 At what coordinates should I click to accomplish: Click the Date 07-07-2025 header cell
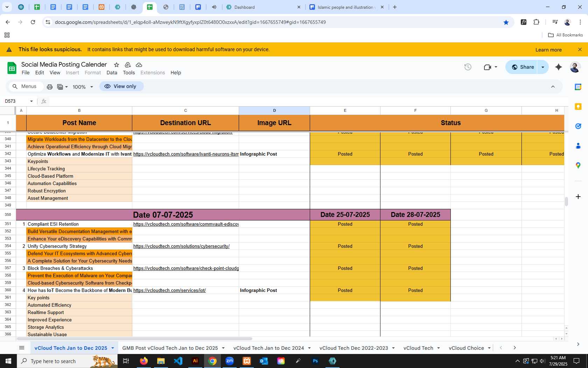(163, 215)
